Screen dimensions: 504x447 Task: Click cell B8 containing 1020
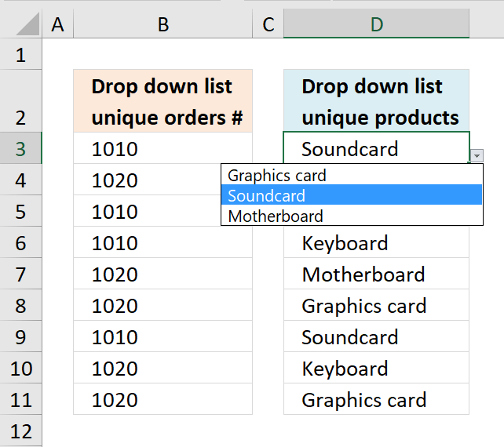tap(163, 305)
